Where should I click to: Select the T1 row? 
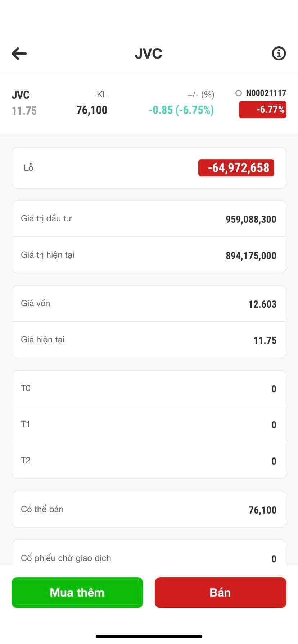point(149,424)
